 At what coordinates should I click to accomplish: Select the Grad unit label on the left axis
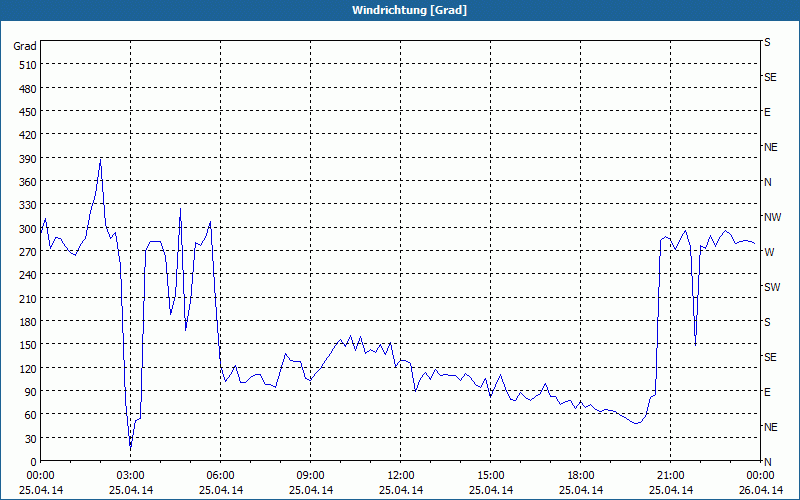[25, 46]
